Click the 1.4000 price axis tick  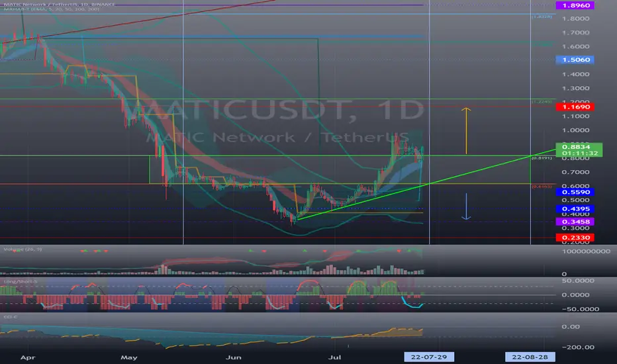(576, 74)
